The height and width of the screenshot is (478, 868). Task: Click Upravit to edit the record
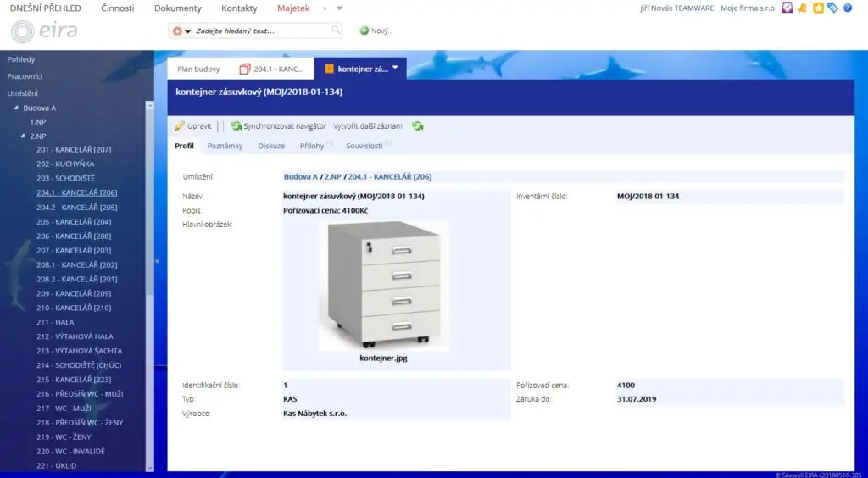click(193, 126)
